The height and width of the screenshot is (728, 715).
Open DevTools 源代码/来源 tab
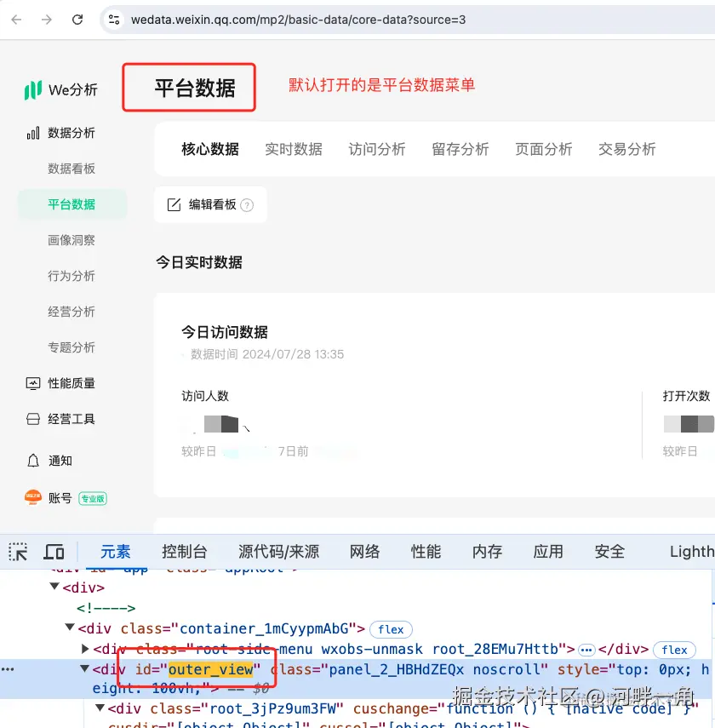pos(278,552)
